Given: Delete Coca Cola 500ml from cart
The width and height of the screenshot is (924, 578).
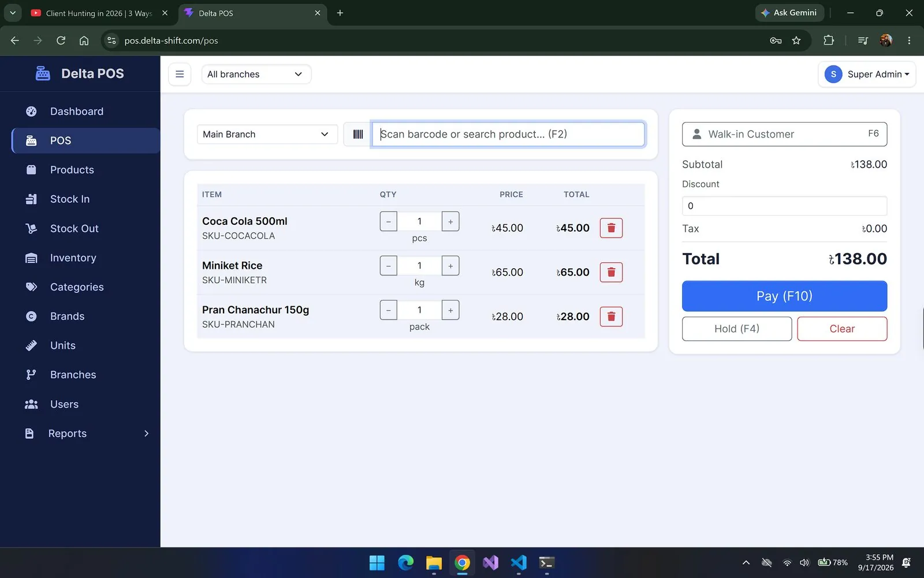Looking at the screenshot, I should tap(611, 228).
